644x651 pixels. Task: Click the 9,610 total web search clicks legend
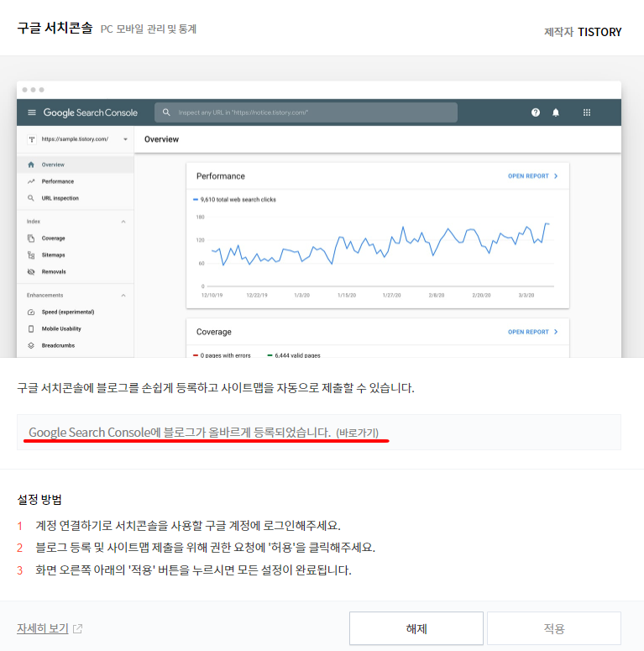pyautogui.click(x=234, y=200)
